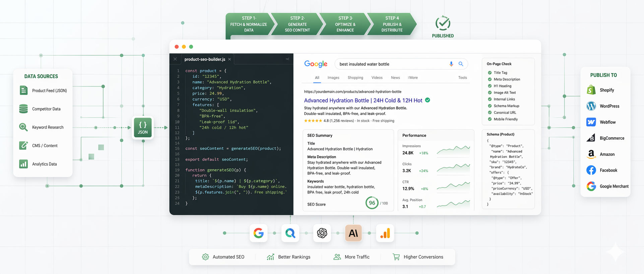This screenshot has height=274, width=644.
Task: Click the green JSON node icon
Action: 143,128
